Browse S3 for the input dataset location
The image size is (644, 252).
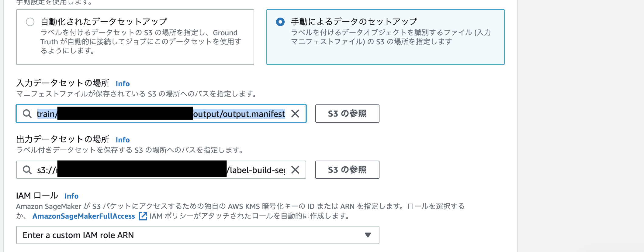347,113
